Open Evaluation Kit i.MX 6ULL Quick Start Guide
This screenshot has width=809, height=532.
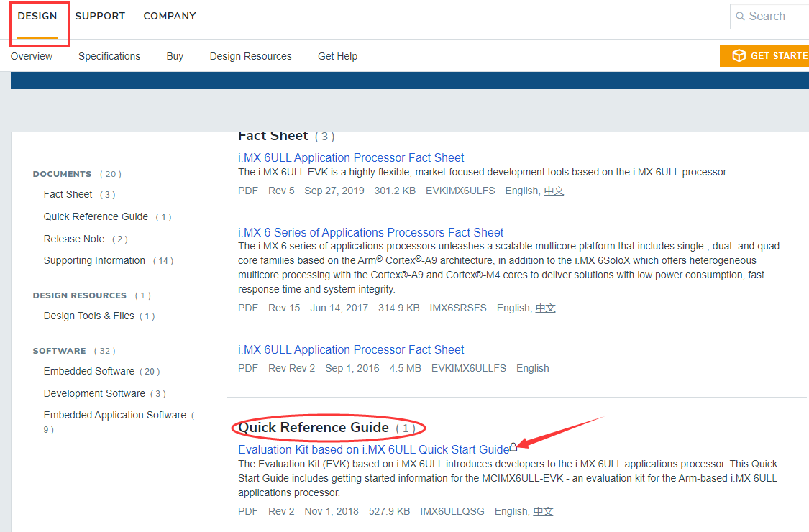[x=373, y=449]
